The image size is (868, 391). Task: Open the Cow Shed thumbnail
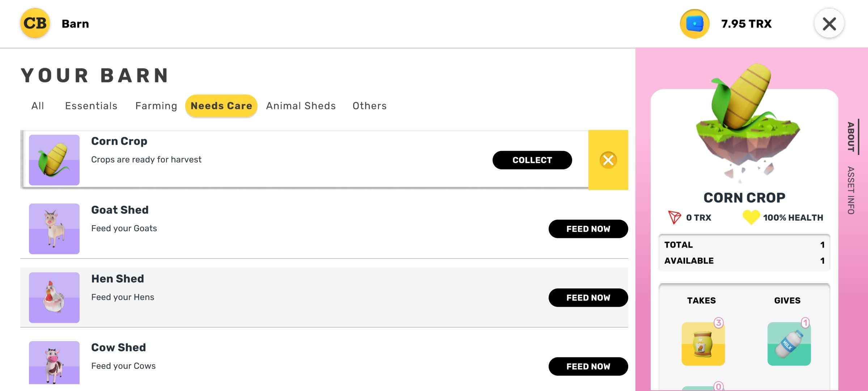(54, 363)
